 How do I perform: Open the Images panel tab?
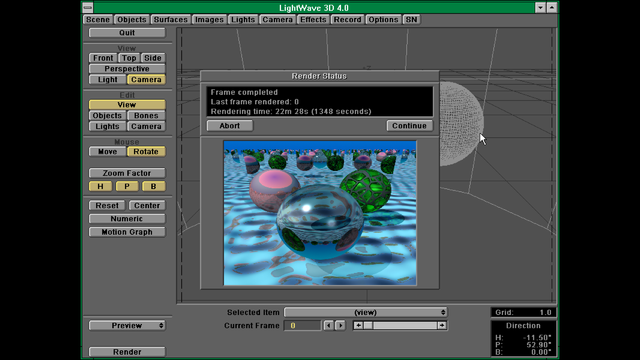tap(209, 20)
